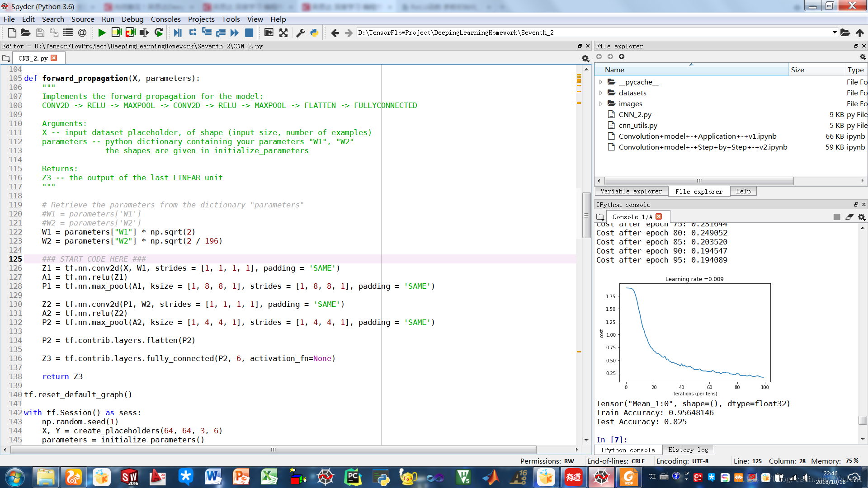Viewport: 868px width, 488px height.
Task: Go forward with the toolbar right arrow
Action: [x=349, y=33]
